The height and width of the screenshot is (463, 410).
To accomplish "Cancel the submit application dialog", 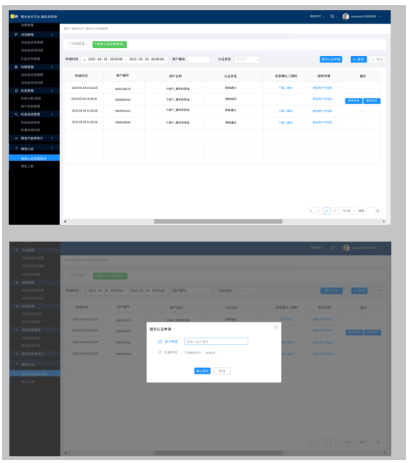I will [222, 371].
